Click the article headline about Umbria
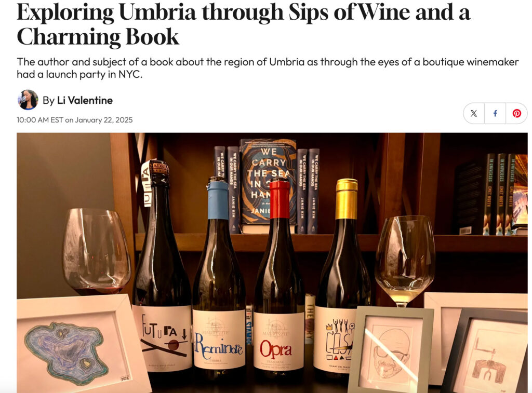Viewport: 532px width, 393px height. point(243,24)
